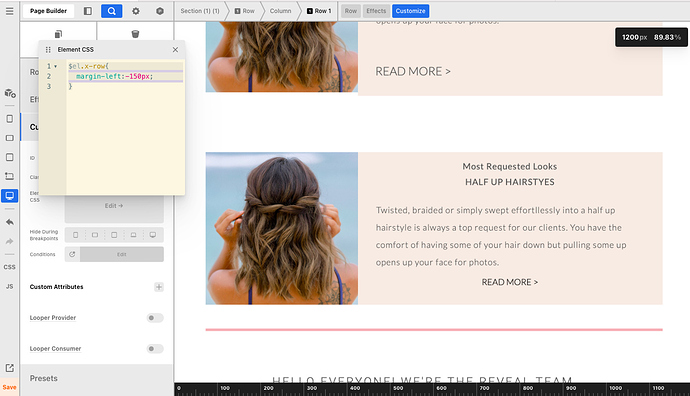Select Section (1) (1) breadcrumb
The image size is (690, 396).
[200, 11]
